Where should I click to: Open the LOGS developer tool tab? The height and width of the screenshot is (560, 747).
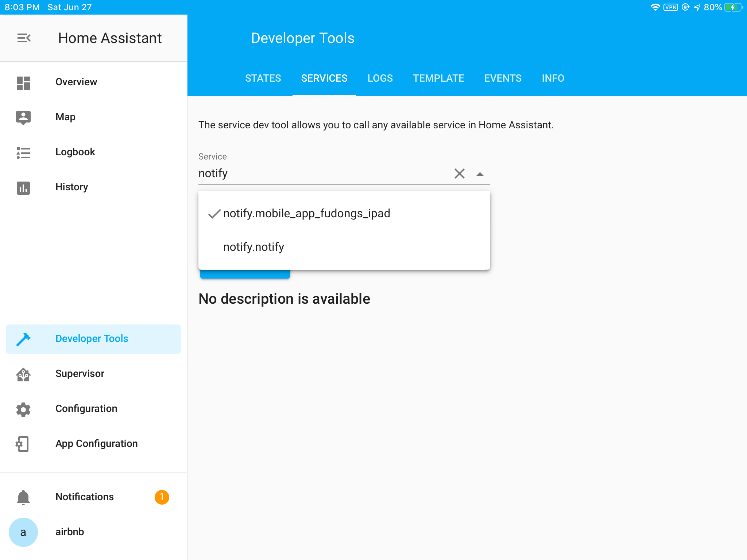380,78
